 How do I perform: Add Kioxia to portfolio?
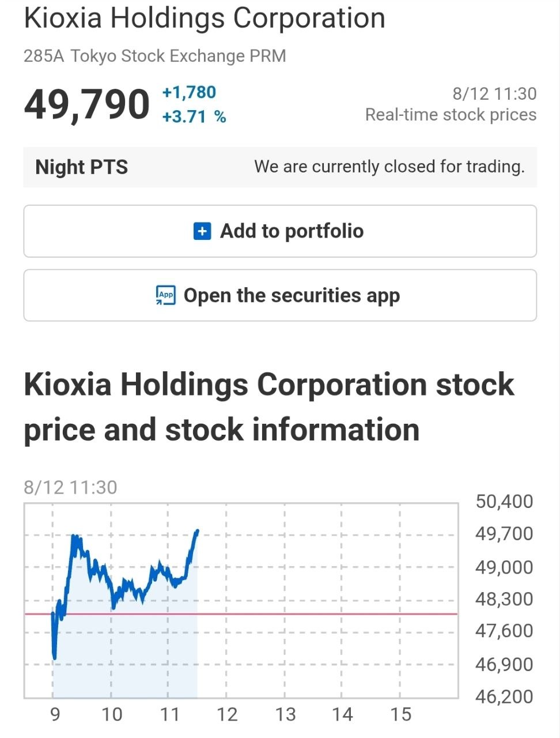point(280,231)
